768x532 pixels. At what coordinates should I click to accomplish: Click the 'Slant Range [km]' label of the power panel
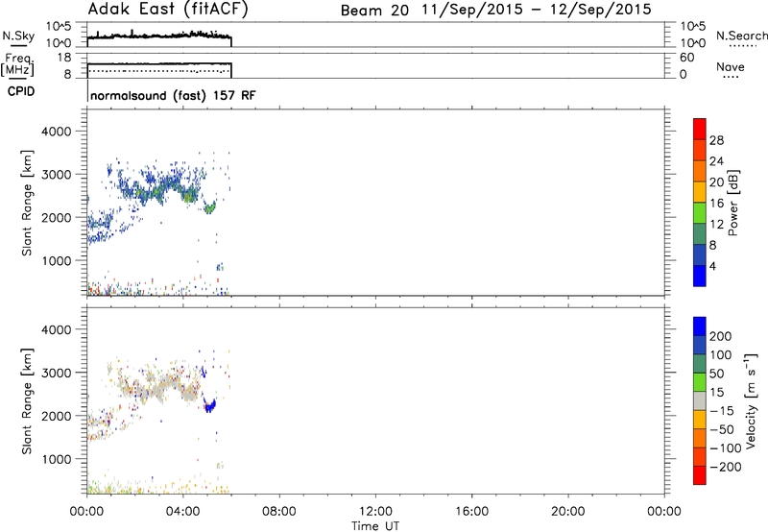(x=27, y=203)
